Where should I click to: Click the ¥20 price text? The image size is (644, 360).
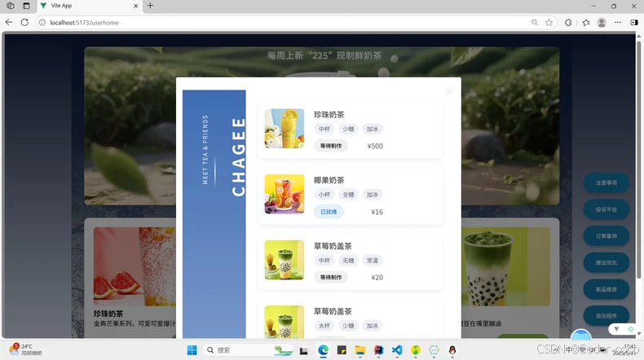pos(377,278)
